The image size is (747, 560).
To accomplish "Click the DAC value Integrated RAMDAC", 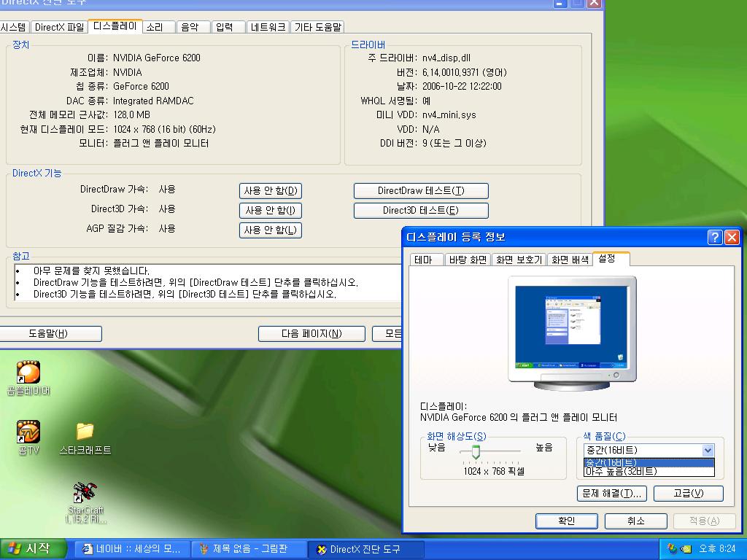I will [x=153, y=101].
